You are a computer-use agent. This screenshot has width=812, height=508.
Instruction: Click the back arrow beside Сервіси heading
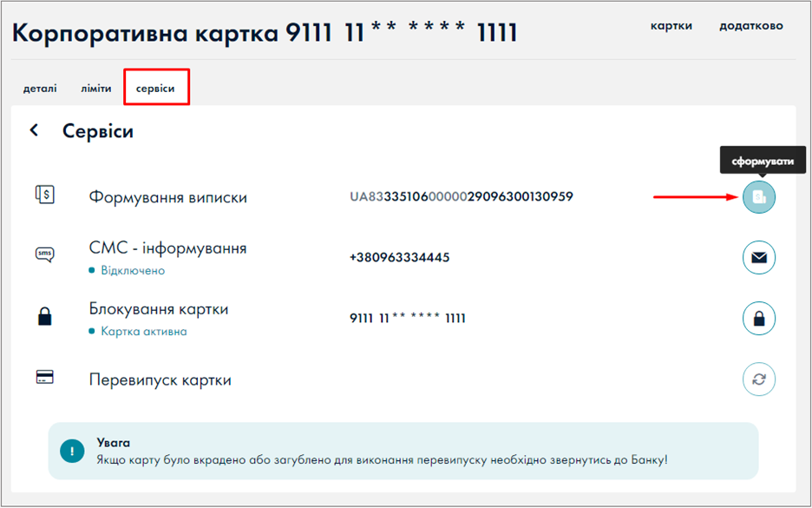35,130
